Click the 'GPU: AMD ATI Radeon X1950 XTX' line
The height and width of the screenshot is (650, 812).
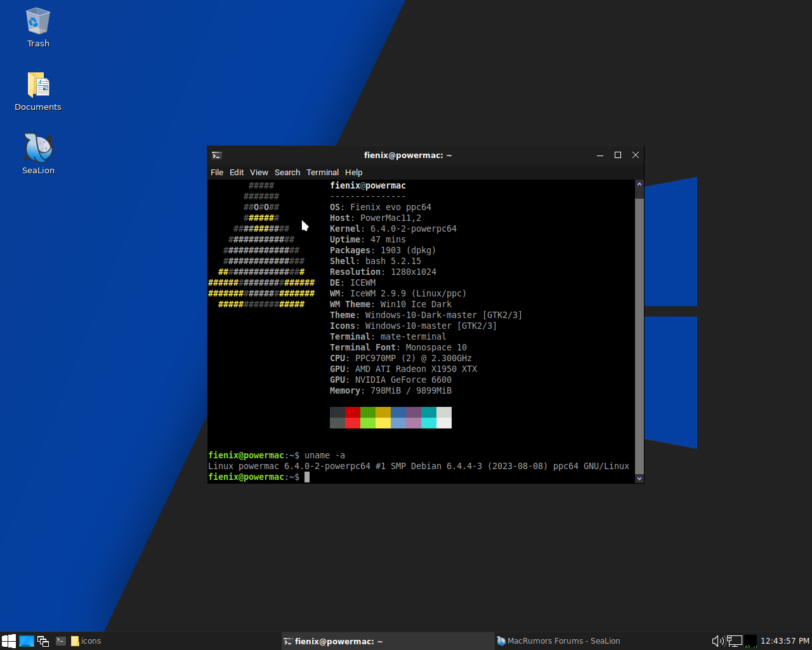point(403,369)
